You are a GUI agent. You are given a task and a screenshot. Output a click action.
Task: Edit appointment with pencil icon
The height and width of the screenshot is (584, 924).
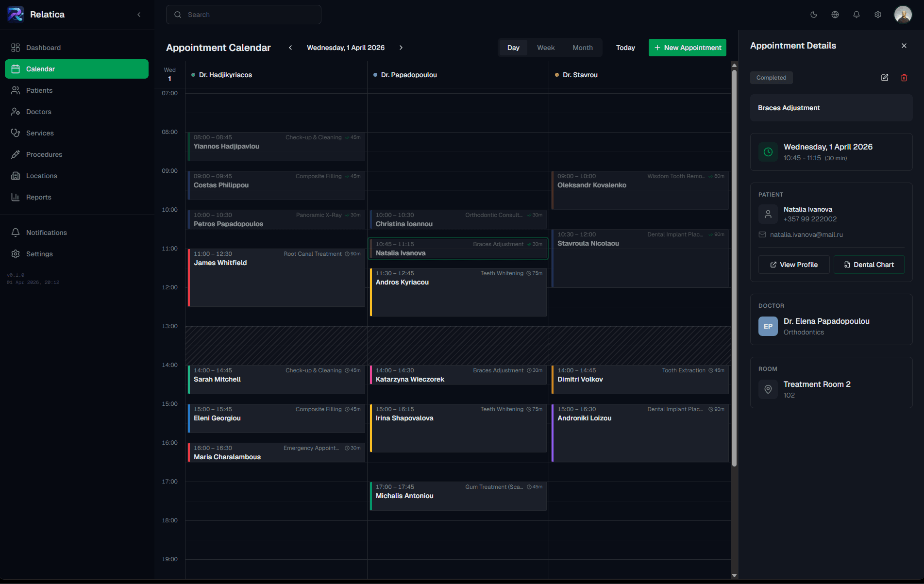point(885,78)
